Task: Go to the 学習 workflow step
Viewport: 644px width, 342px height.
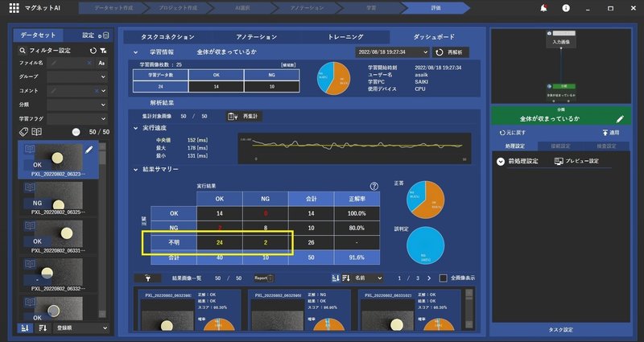Action: tap(370, 8)
